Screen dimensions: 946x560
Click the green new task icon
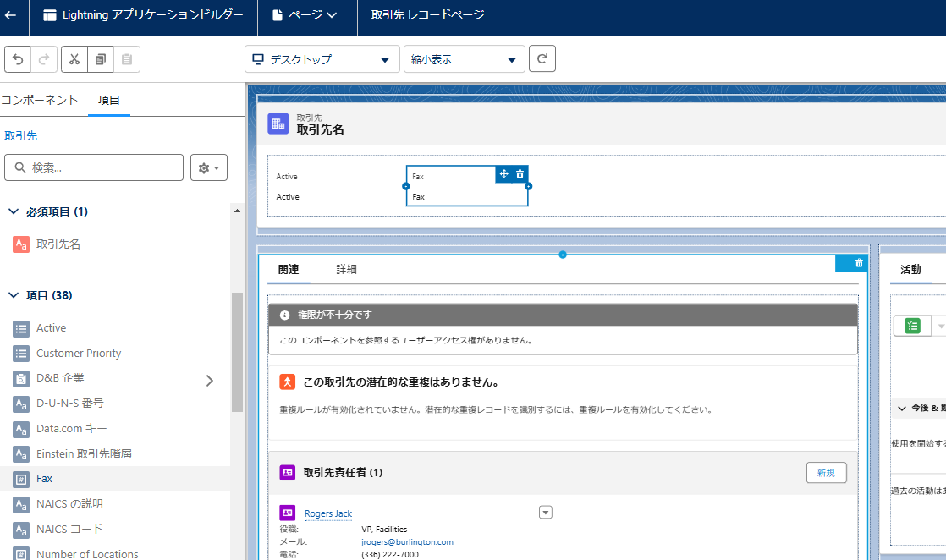912,326
